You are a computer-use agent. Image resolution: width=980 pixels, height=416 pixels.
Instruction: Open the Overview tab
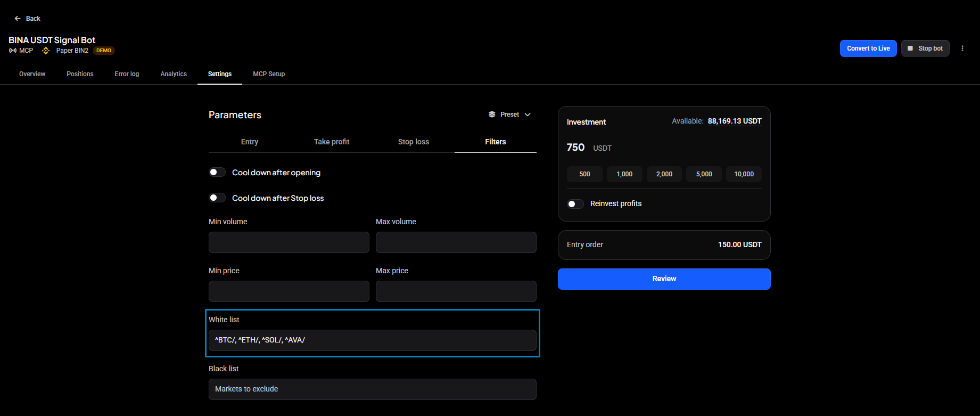coord(32,74)
